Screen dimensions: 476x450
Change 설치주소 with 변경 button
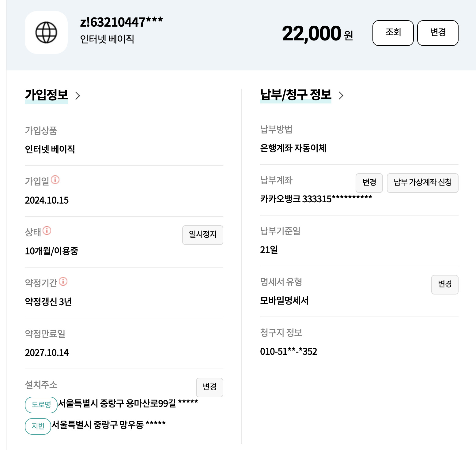point(210,388)
